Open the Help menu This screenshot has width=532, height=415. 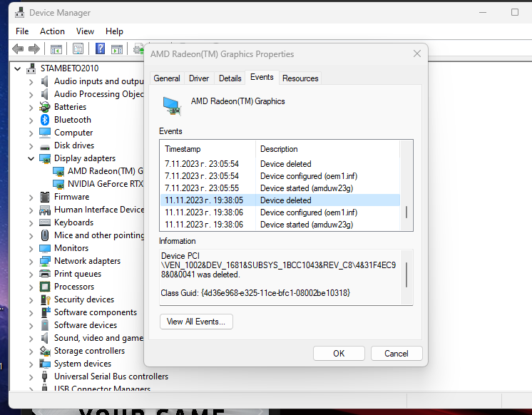(114, 31)
